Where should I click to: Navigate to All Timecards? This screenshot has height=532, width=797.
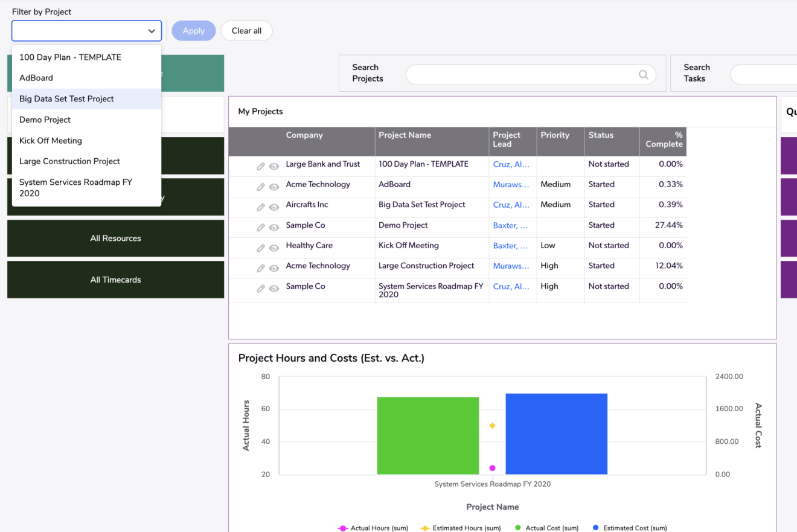115,280
